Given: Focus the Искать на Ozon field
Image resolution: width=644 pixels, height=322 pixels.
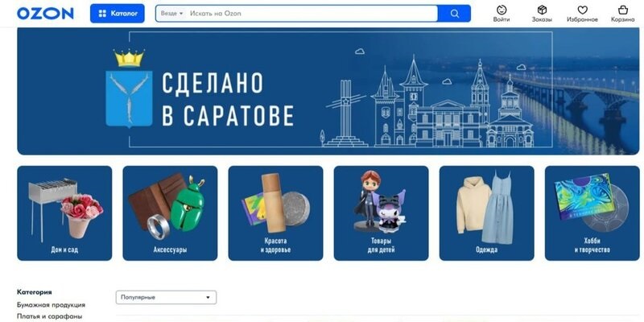Looking at the screenshot, I should point(312,14).
